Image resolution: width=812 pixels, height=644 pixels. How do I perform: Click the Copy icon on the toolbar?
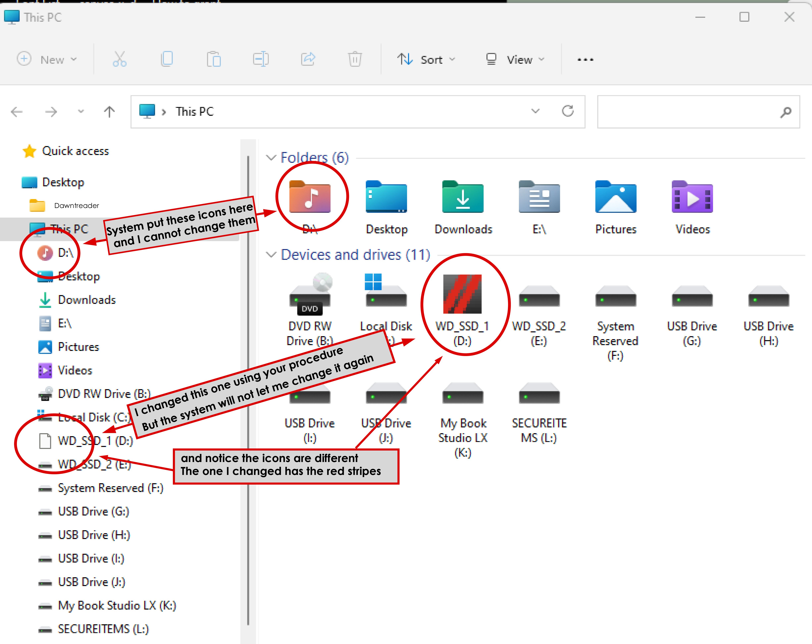167,59
